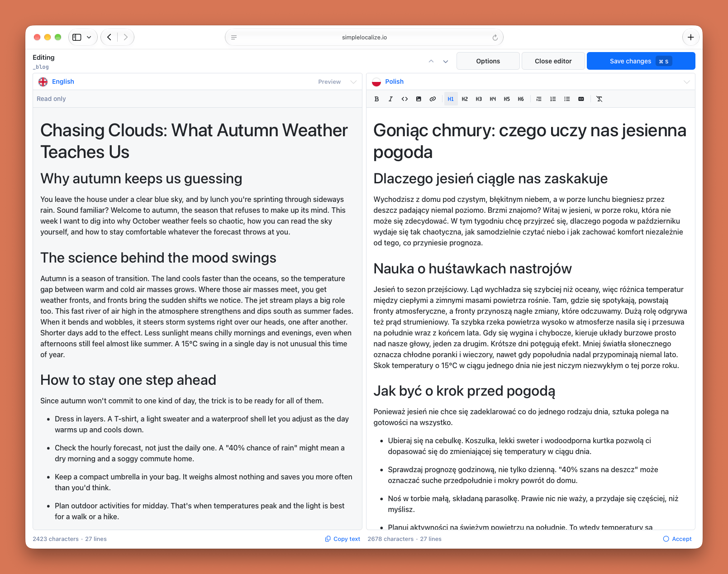Go back in browser history

(109, 37)
